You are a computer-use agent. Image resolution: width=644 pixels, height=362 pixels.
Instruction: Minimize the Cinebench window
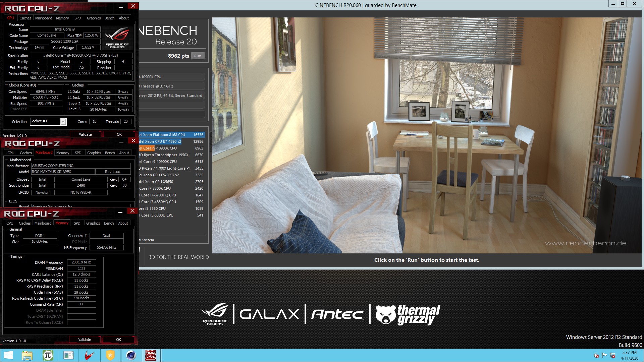(613, 4)
